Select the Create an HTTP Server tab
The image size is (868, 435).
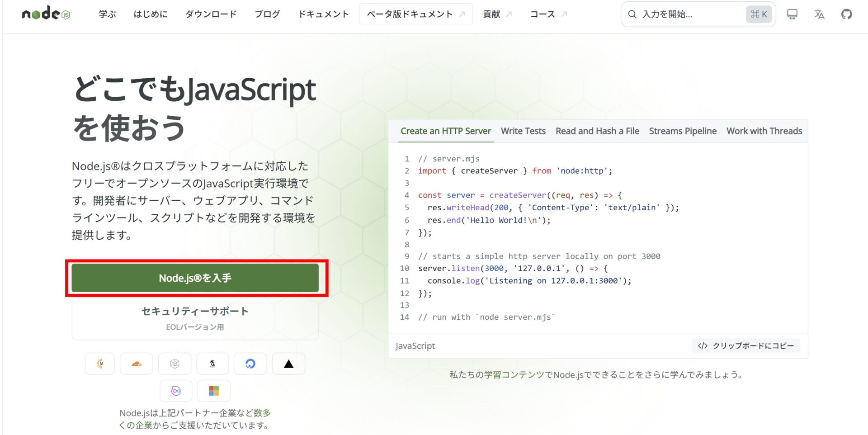click(446, 131)
